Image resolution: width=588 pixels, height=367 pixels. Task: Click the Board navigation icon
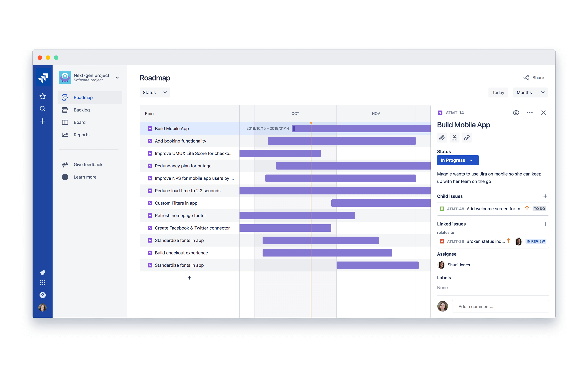pos(65,122)
